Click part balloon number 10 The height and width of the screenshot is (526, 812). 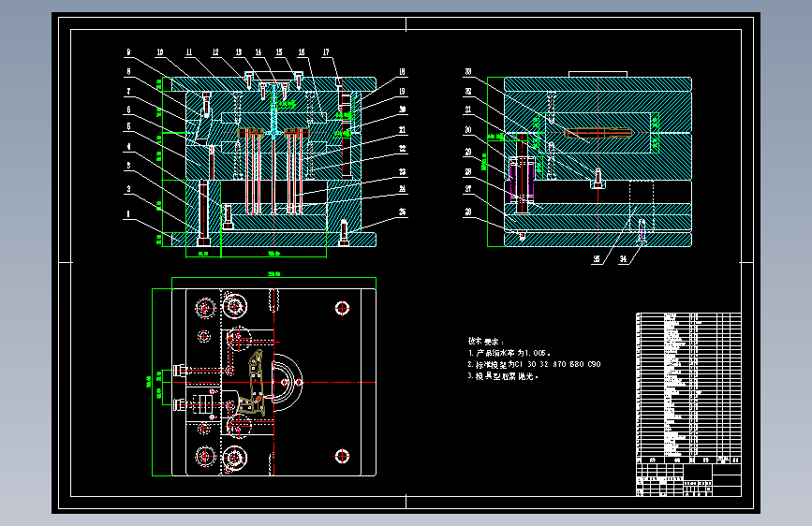pyautogui.click(x=160, y=52)
